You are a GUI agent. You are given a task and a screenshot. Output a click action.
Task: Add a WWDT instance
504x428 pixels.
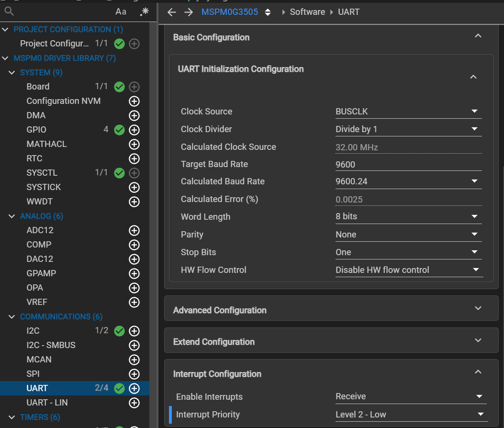point(134,202)
